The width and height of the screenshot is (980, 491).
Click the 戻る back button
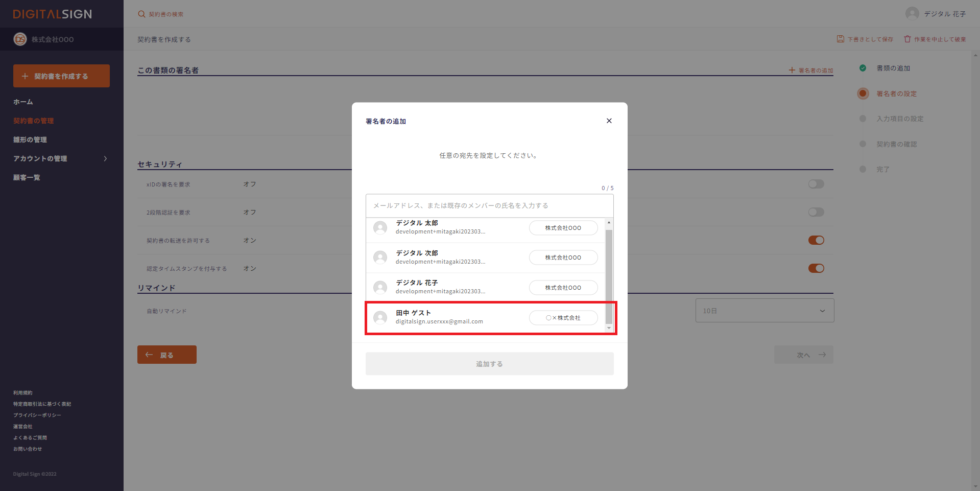pyautogui.click(x=166, y=355)
